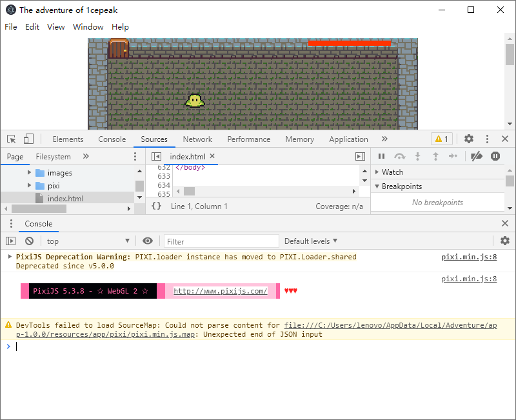This screenshot has width=516, height=420.
Task: Toggle deactivate breakpoints icon
Action: pyautogui.click(x=476, y=156)
